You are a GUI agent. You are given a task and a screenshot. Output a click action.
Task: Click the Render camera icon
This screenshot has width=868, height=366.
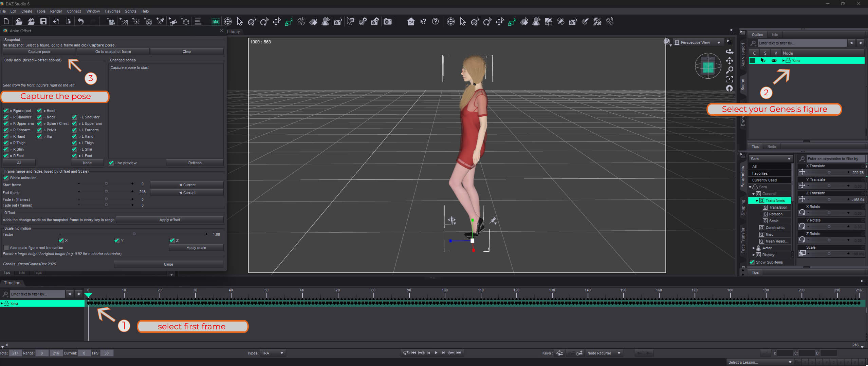click(387, 22)
